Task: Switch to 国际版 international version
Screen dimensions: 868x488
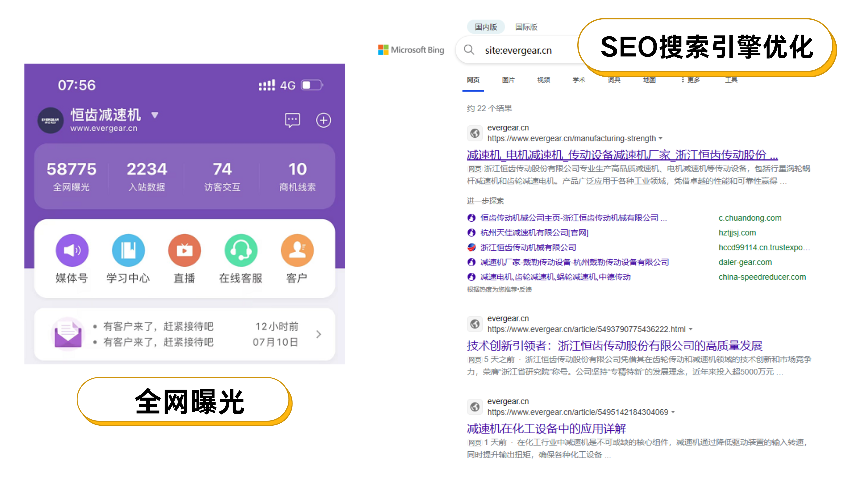Action: coord(526,27)
